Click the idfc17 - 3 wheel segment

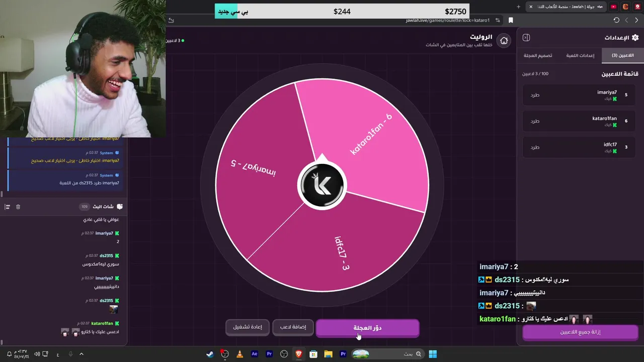click(342, 253)
